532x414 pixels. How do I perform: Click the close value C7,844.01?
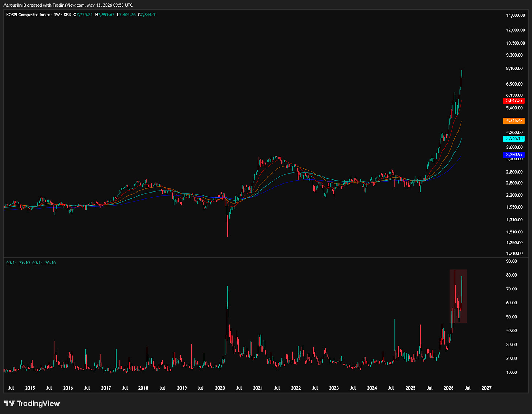[x=148, y=15]
